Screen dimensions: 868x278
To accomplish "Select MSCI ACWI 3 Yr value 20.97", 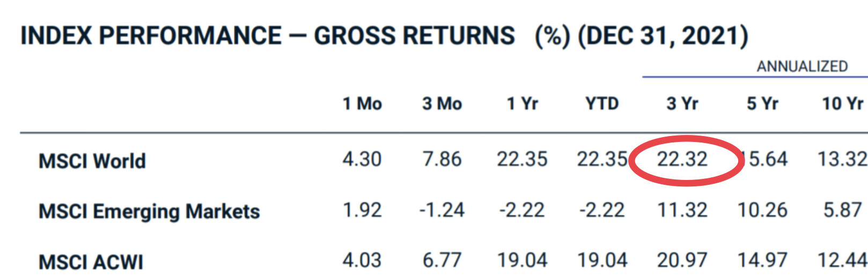I will pyautogui.click(x=682, y=260).
